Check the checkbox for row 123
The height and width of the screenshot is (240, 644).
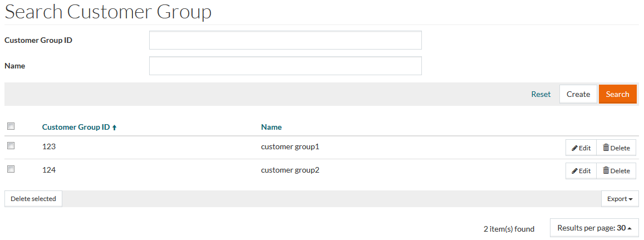tap(11, 146)
